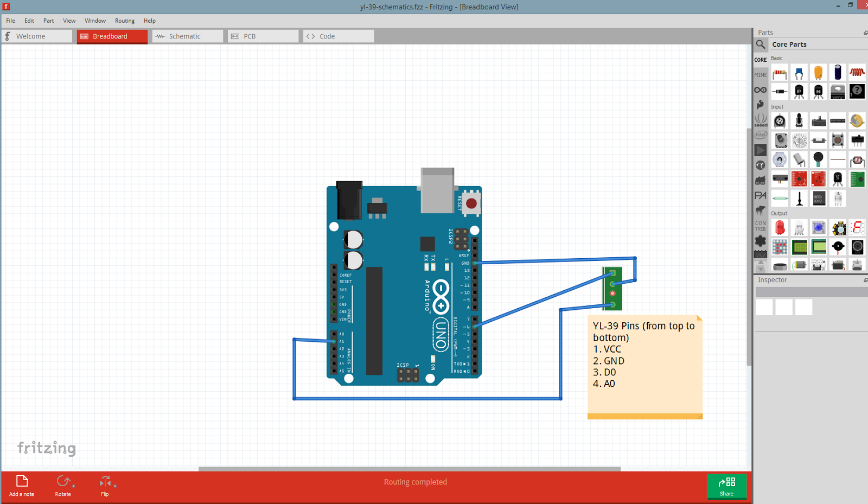Click the Rotate tool icon
This screenshot has height=504, width=868.
pos(63,481)
